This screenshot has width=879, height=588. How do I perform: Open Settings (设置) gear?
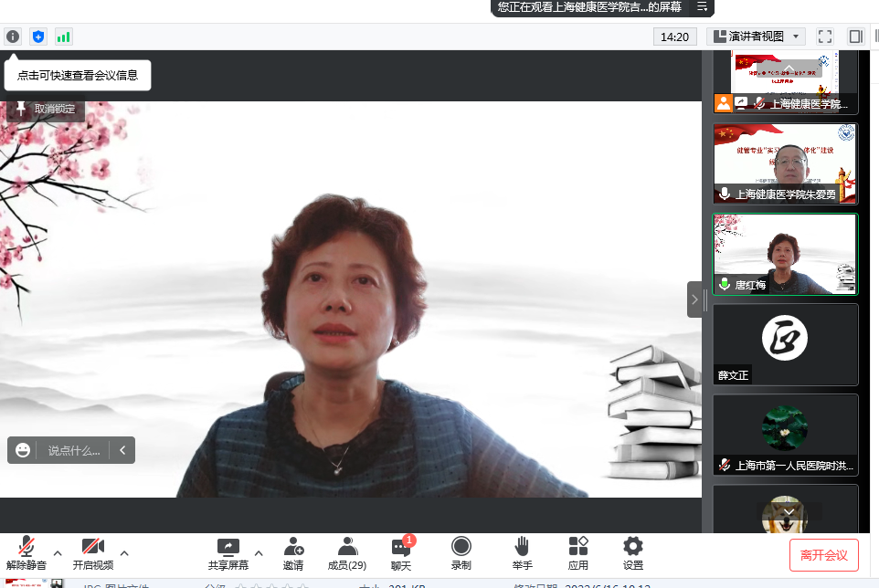[633, 553]
